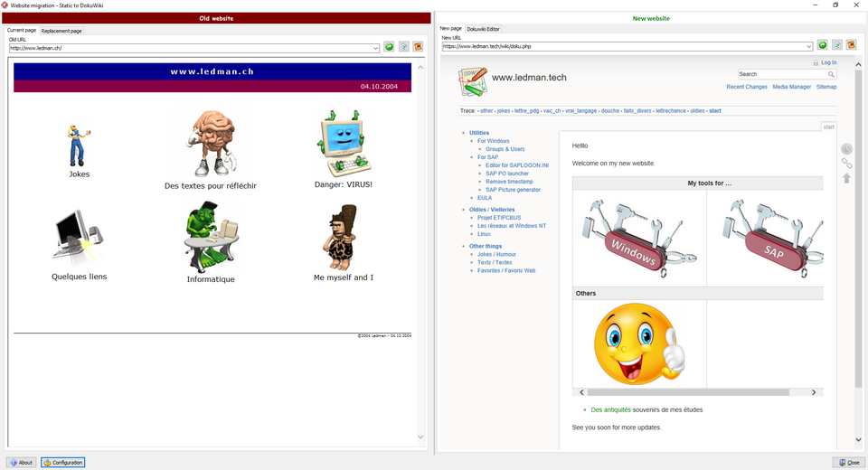The height and width of the screenshot is (470, 868).
Task: Click the green go button beside New URL
Action: tap(823, 45)
